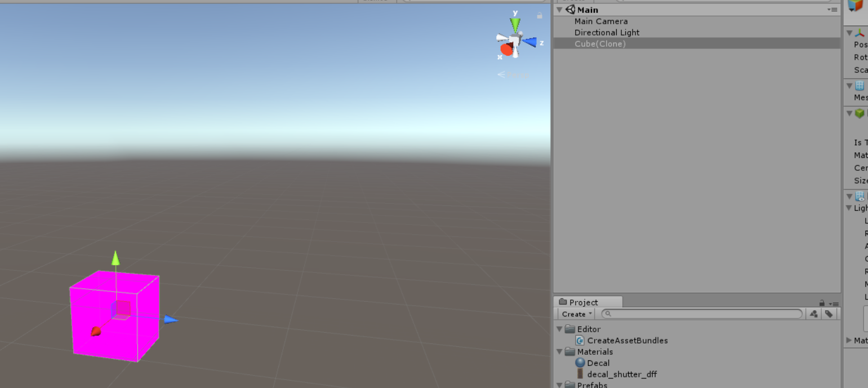The image size is (868, 388).
Task: Expand the Materials section in Inspector
Action: [849, 340]
